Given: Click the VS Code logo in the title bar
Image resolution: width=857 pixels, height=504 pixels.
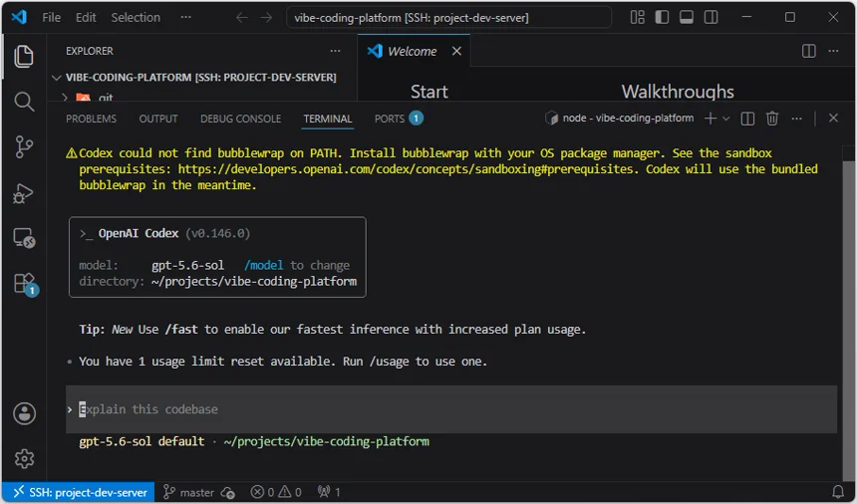Looking at the screenshot, I should click(19, 17).
